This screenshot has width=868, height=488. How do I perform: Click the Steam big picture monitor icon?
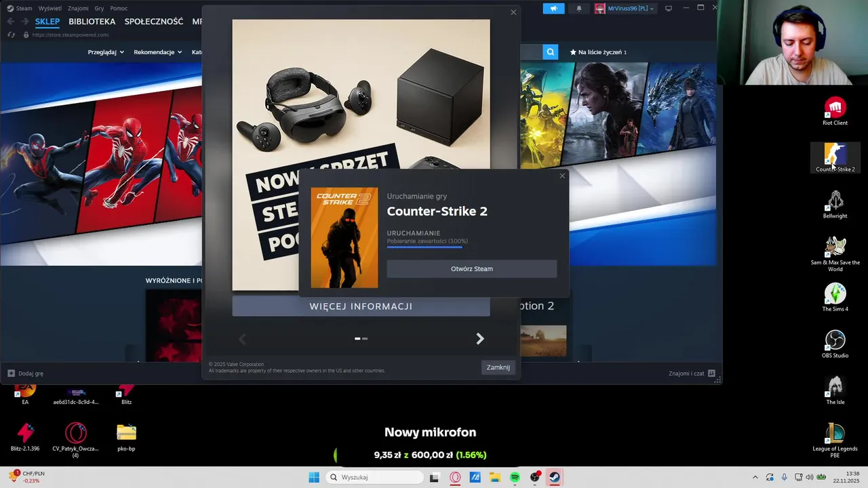[668, 8]
